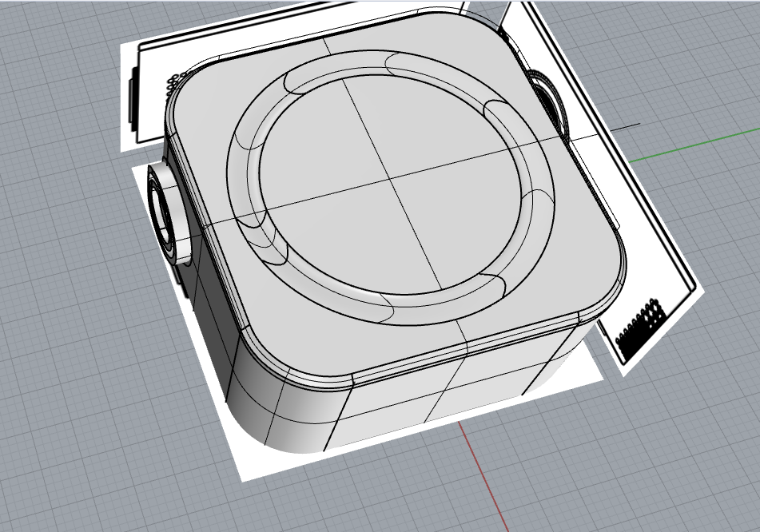The image size is (760, 532).
Task: Select the front side wall of the model
Action: tap(400, 407)
